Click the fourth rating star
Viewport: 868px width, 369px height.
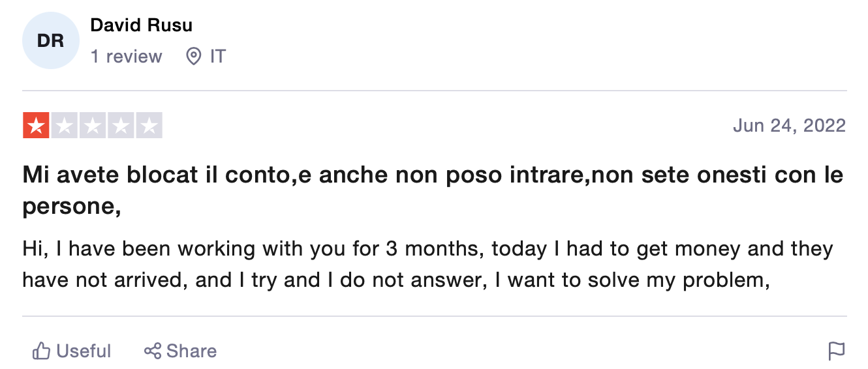click(120, 126)
